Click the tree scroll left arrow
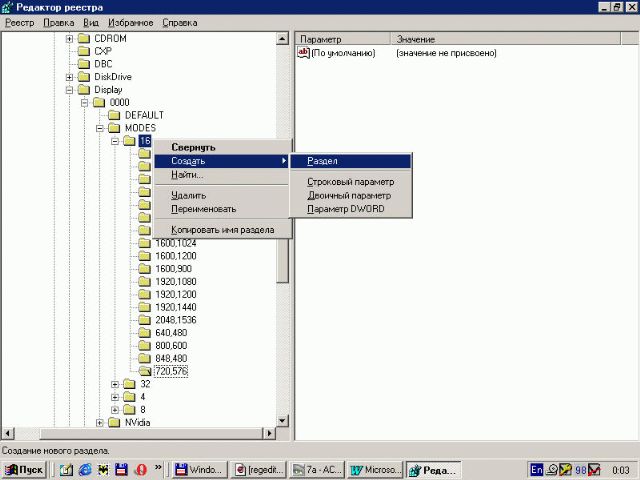The width and height of the screenshot is (640, 480). tap(8, 433)
